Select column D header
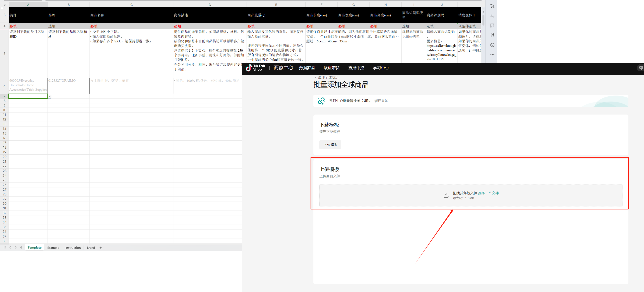644x292 pixels. coord(210,5)
